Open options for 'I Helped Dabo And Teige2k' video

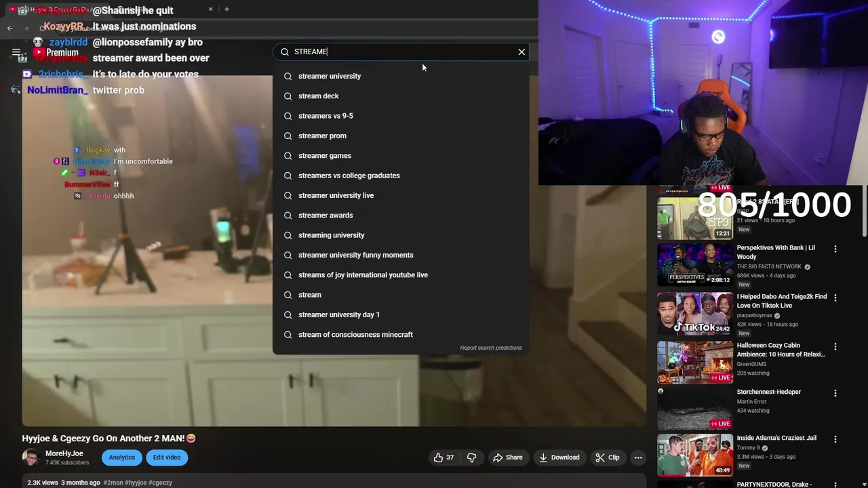pyautogui.click(x=835, y=298)
